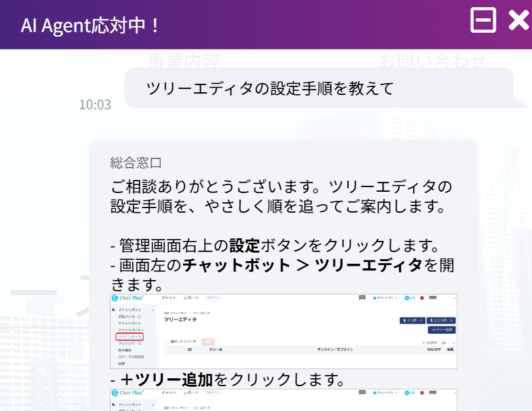Minimize the AI Agent chat window
Screen dimensions: 532x411
[483, 21]
